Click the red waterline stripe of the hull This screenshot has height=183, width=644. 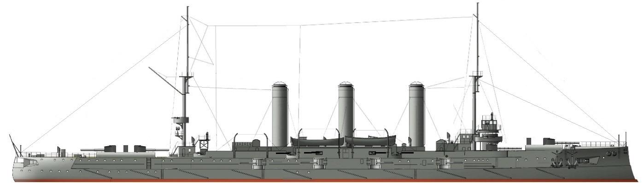322,181
